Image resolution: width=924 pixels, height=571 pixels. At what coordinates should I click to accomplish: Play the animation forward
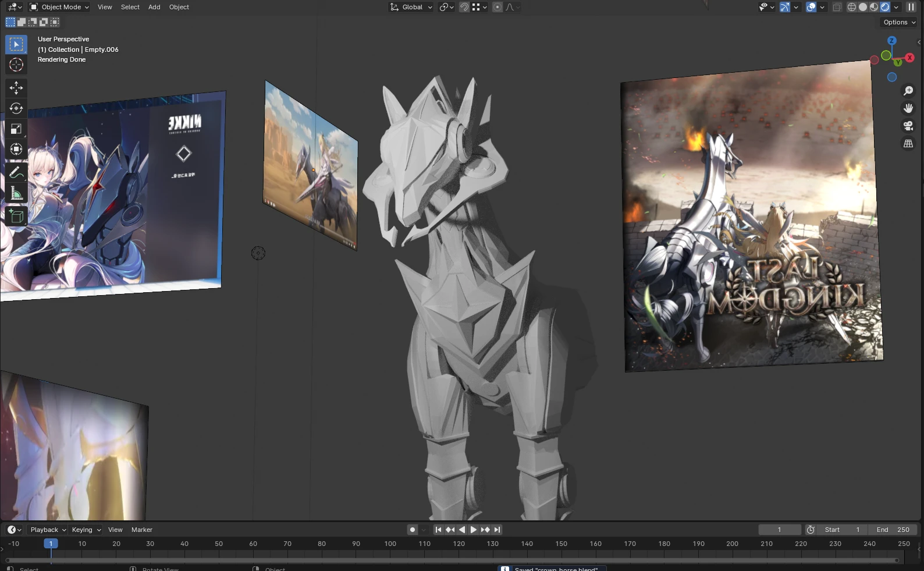(474, 530)
